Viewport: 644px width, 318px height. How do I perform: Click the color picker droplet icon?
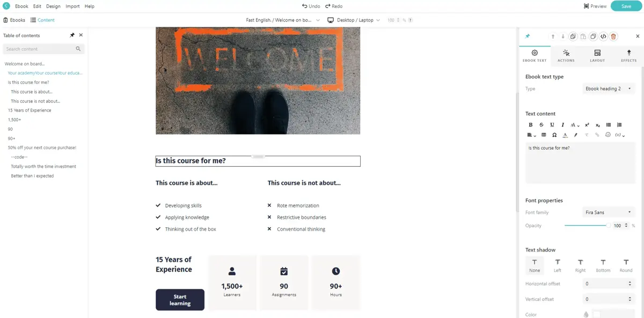point(586,315)
